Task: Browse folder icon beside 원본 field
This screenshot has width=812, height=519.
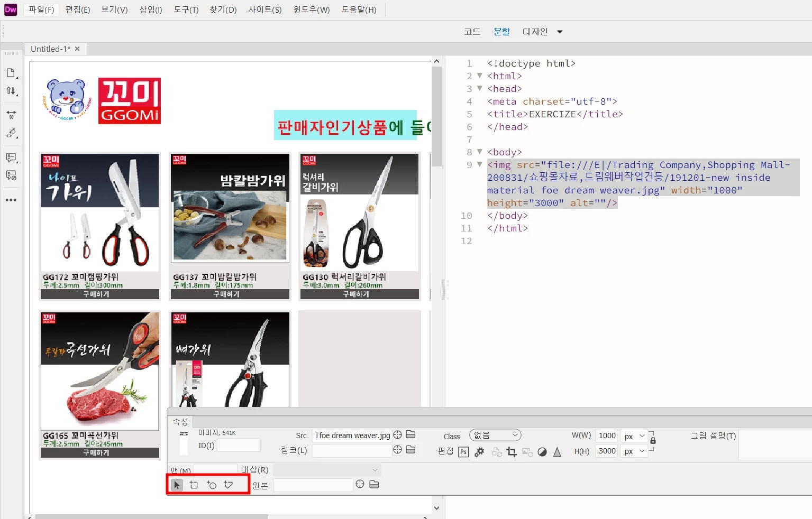Action: (374, 484)
